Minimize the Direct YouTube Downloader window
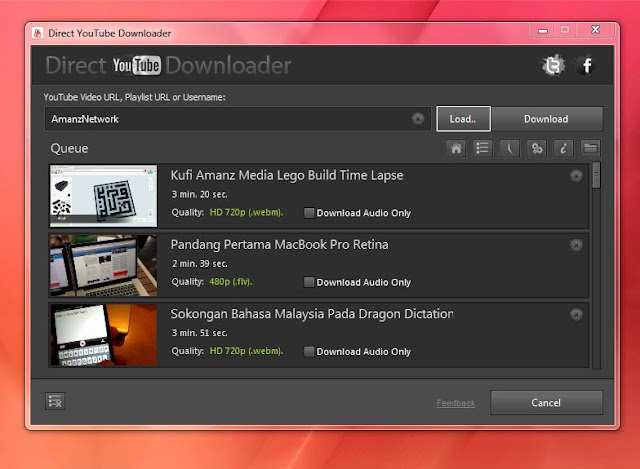The image size is (640, 469). pyautogui.click(x=543, y=30)
